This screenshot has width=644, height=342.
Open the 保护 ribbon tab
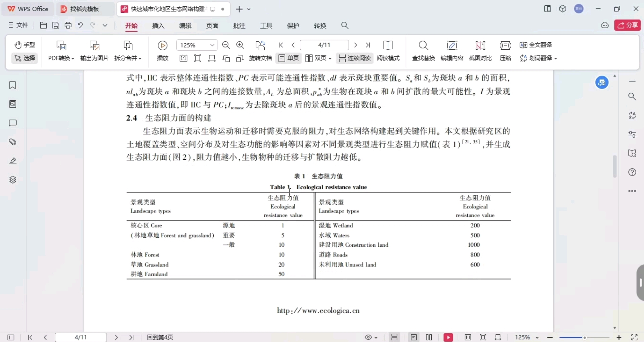click(293, 26)
